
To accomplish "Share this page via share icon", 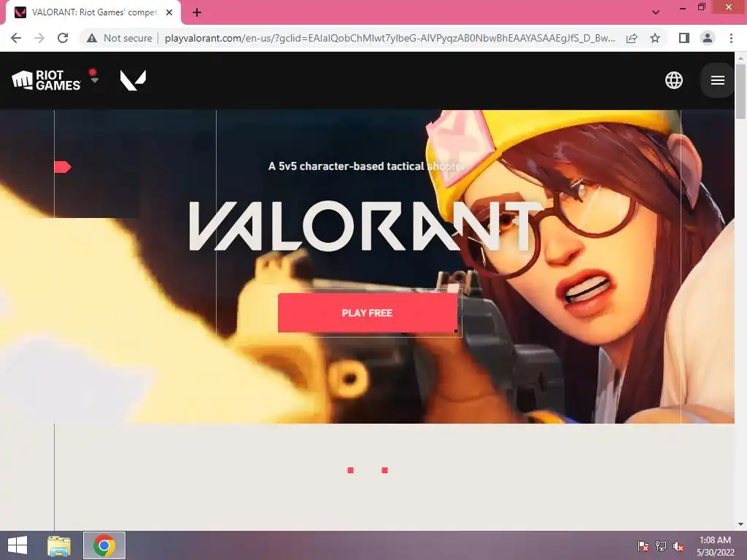I will click(632, 38).
